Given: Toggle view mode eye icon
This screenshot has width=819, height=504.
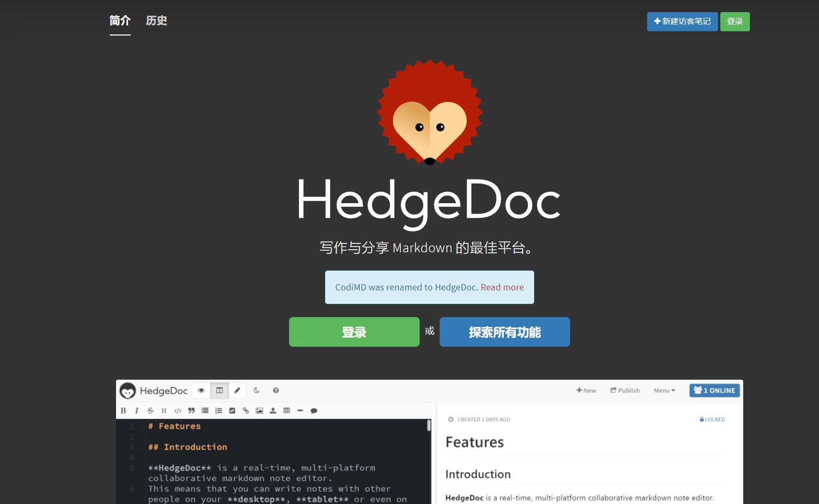Looking at the screenshot, I should 201,391.
